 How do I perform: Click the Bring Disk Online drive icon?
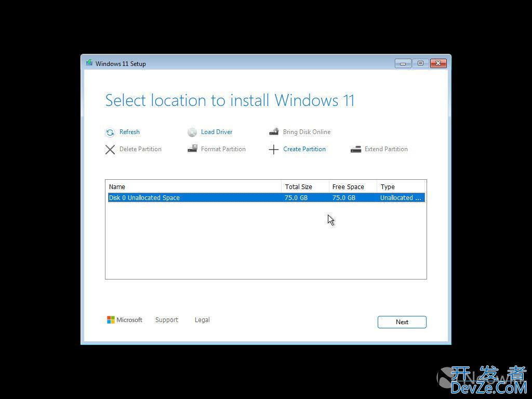[x=274, y=131]
